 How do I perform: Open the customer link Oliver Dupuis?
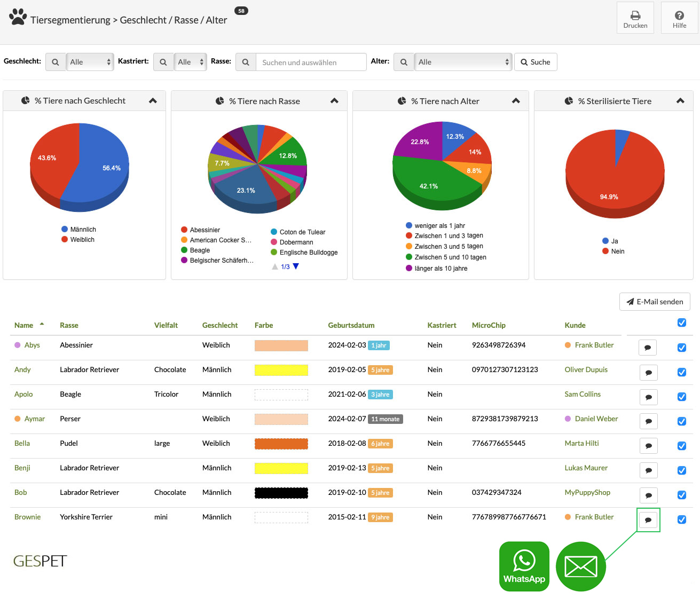(x=586, y=369)
